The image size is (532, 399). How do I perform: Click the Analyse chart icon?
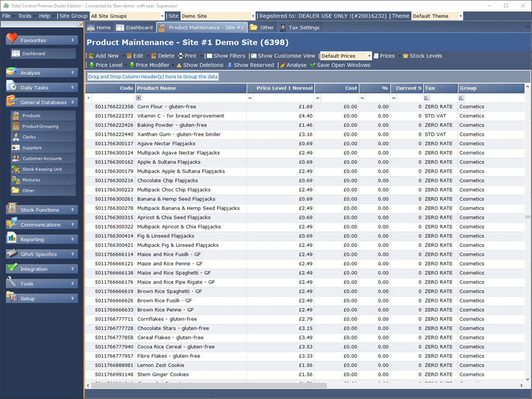[283, 65]
